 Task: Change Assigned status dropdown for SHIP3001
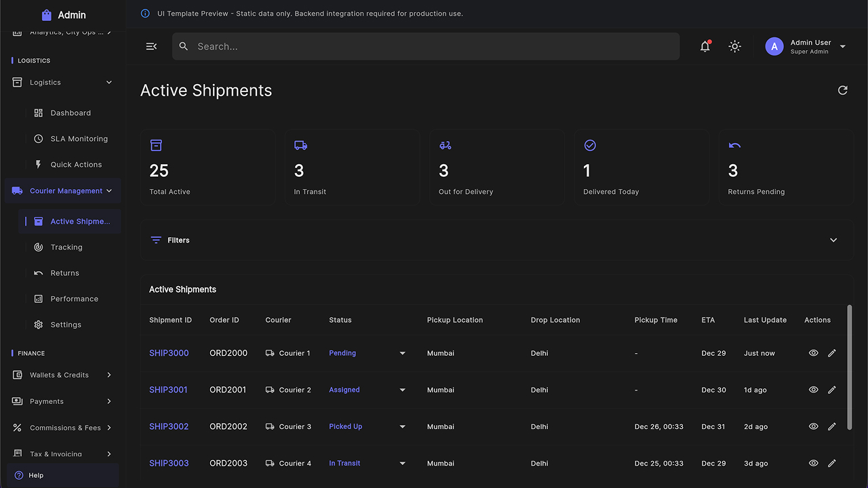pos(367,390)
